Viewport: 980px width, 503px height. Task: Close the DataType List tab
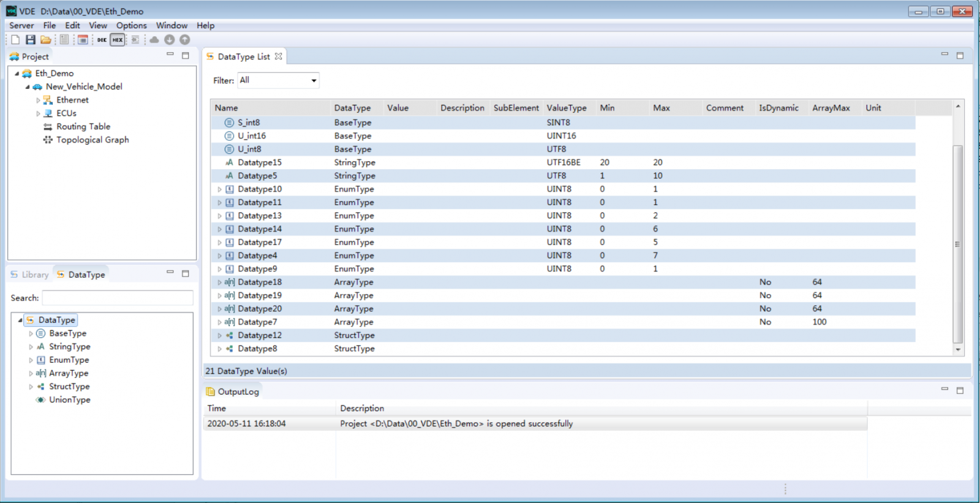(279, 56)
